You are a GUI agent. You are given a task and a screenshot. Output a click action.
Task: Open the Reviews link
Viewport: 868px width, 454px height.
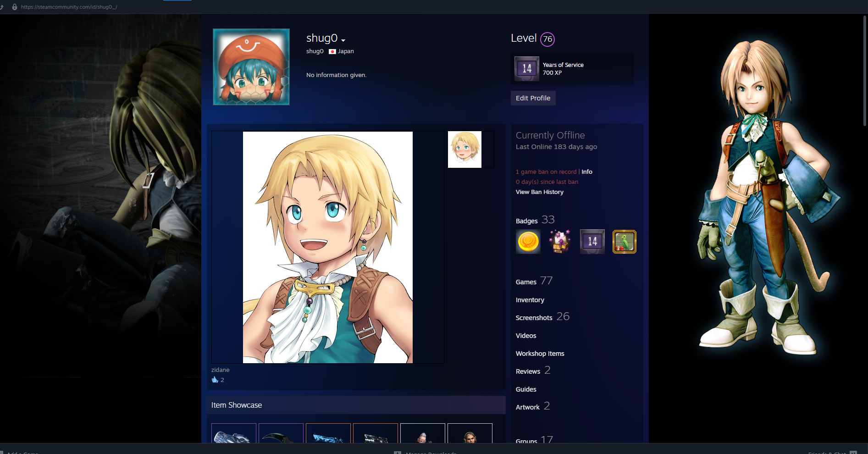pyautogui.click(x=528, y=371)
